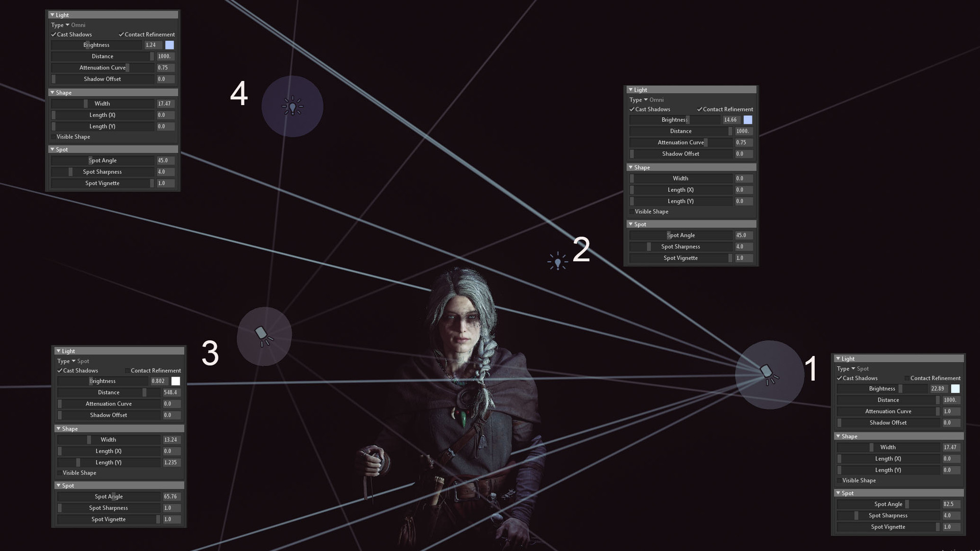The image size is (980, 551).
Task: Disable Contact Refinement in the 14.66 brightness panel
Action: click(x=700, y=109)
